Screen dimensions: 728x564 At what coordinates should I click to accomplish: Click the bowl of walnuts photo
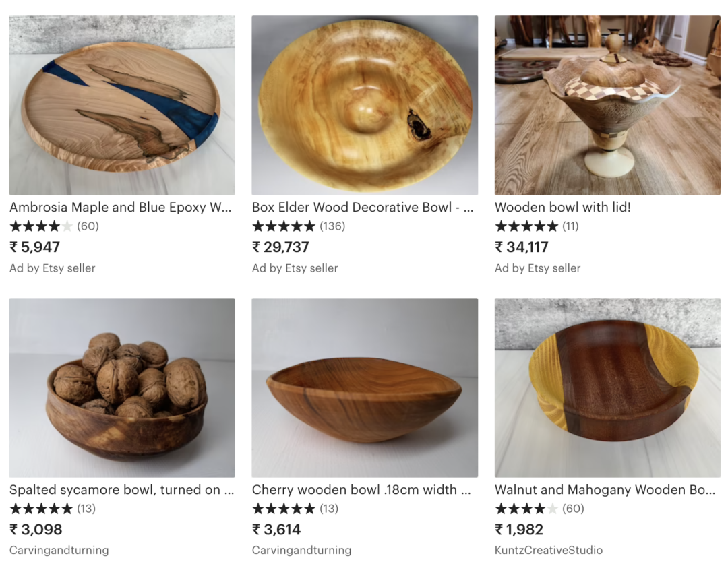tap(121, 385)
